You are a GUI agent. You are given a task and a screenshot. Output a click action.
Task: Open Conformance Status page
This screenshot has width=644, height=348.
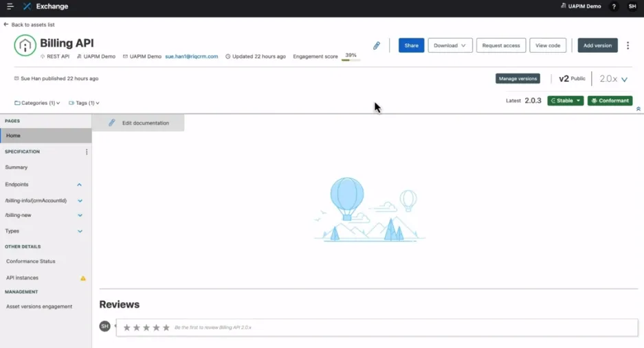(30, 262)
